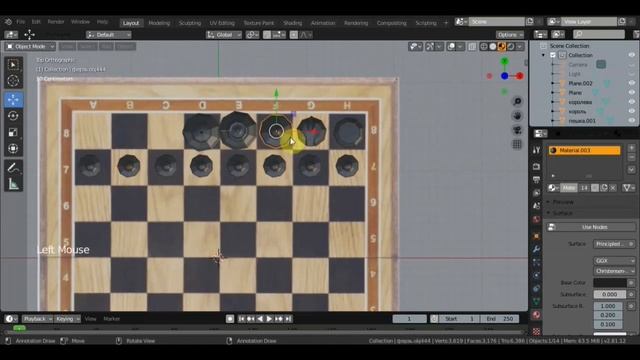Activate the Rotate tool
640x360 pixels.
[13, 116]
